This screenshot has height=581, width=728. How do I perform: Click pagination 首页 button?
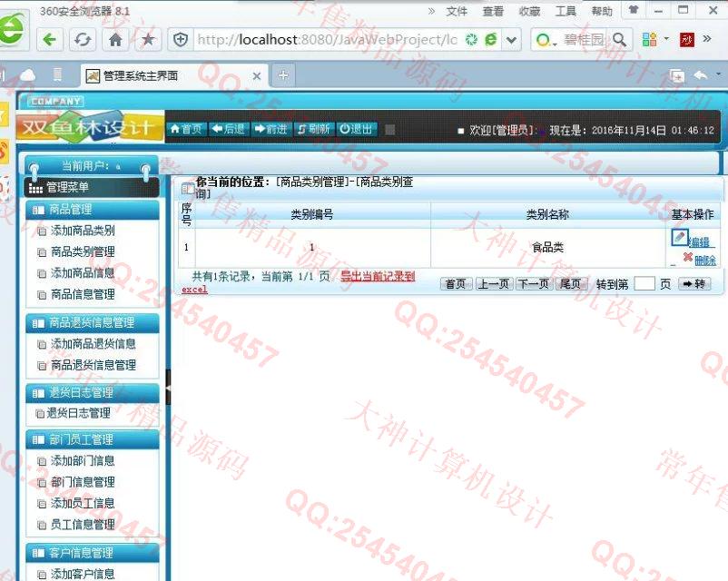point(456,284)
